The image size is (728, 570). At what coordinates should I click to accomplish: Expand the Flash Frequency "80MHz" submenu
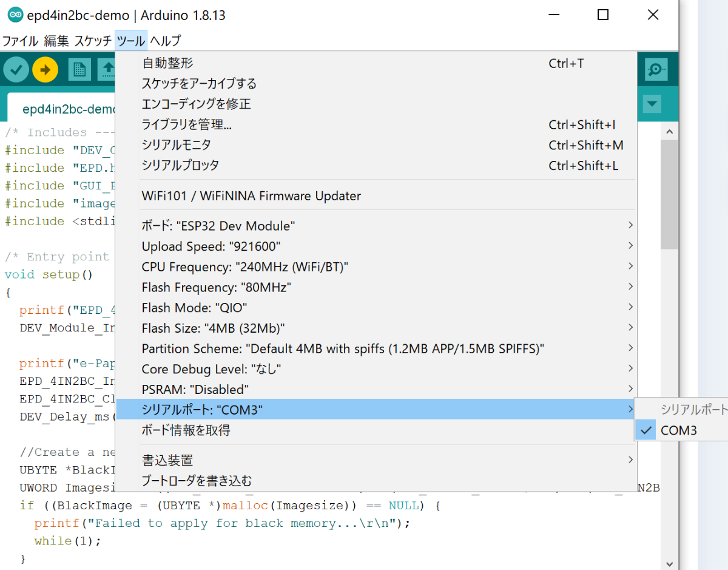tap(376, 287)
